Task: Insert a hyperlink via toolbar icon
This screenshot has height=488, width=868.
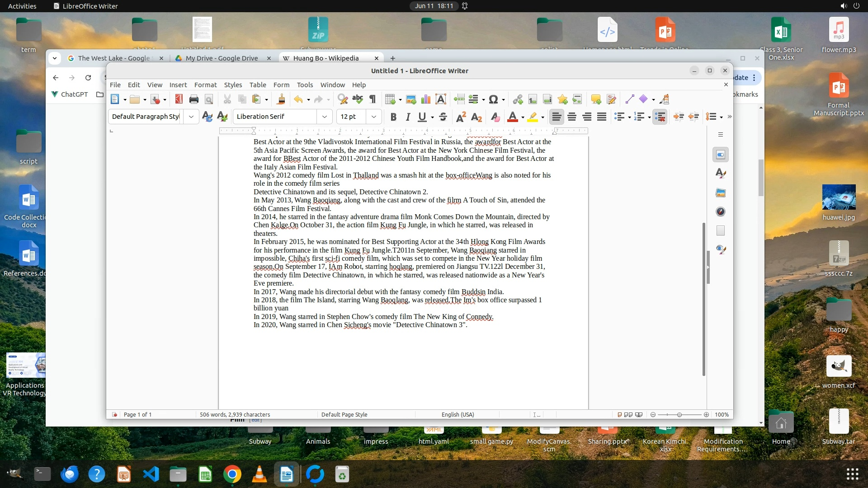Action: 518,99
